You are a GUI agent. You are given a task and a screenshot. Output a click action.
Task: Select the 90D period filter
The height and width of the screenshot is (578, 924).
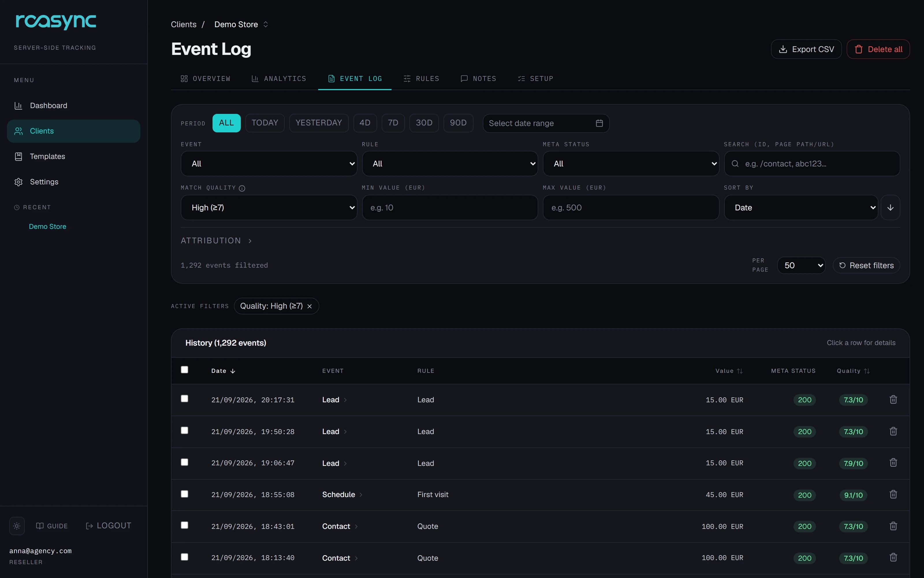458,123
